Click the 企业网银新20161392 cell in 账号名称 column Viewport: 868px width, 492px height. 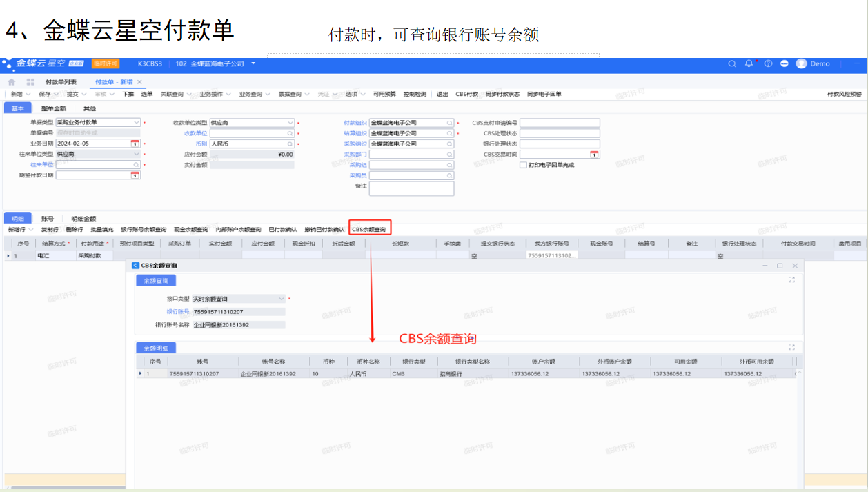[x=273, y=373]
